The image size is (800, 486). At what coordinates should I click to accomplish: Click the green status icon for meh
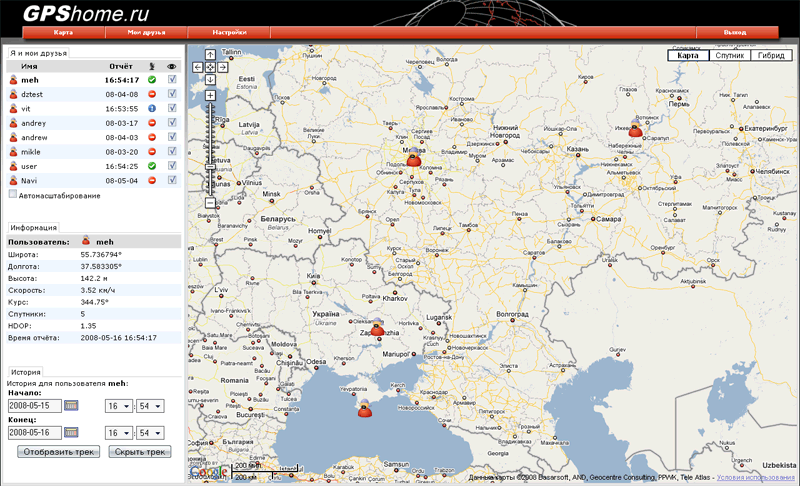[152, 80]
